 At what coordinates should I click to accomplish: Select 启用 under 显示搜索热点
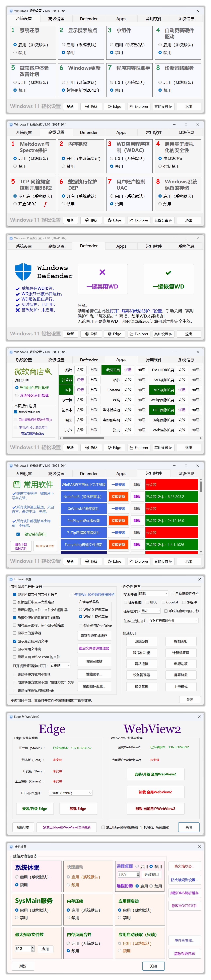79,45
